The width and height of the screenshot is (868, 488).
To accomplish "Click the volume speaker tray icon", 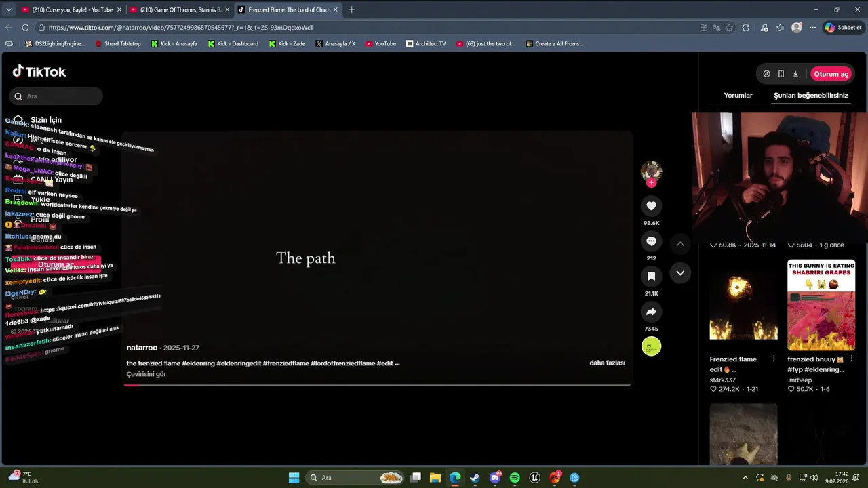I will coord(814,478).
